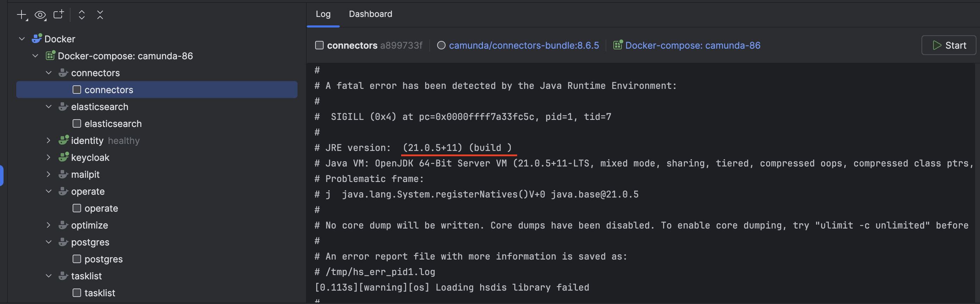Click the JRE version (21.0.5+11) log line

(413, 148)
